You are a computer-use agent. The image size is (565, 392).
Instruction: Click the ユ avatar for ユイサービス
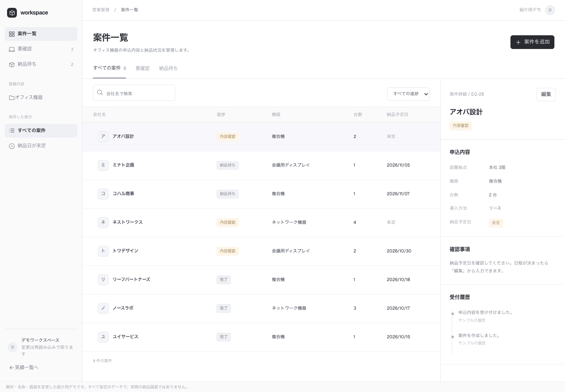[x=103, y=337]
